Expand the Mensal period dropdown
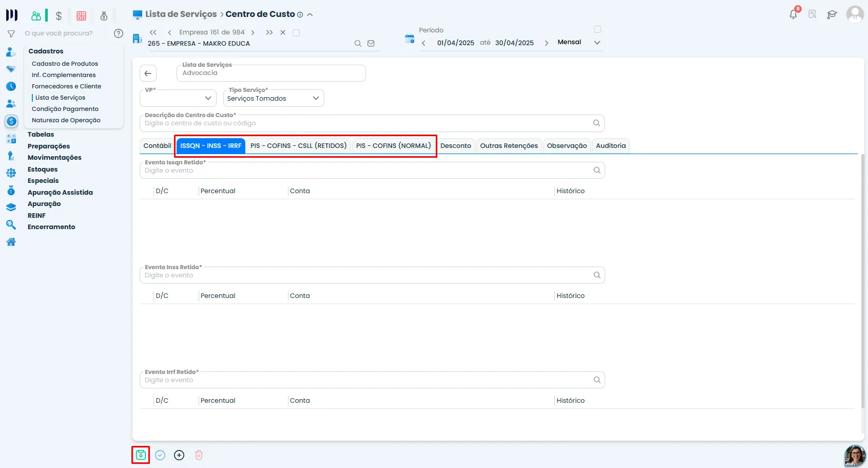The image size is (868, 468). pos(597,43)
